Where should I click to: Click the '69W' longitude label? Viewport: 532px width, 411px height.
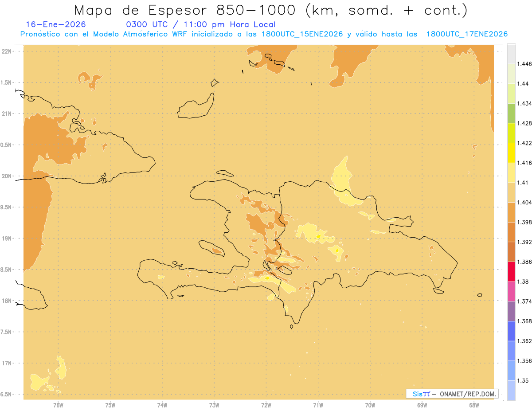[422, 405]
